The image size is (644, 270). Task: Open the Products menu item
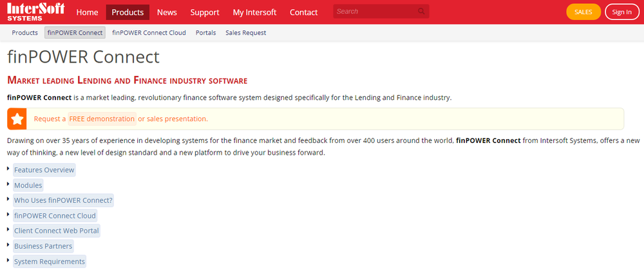coord(128,12)
